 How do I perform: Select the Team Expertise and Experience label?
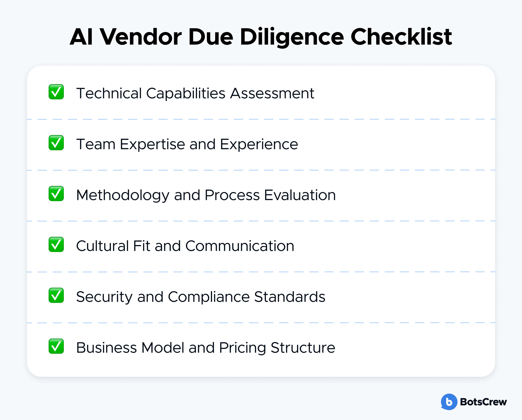click(187, 144)
